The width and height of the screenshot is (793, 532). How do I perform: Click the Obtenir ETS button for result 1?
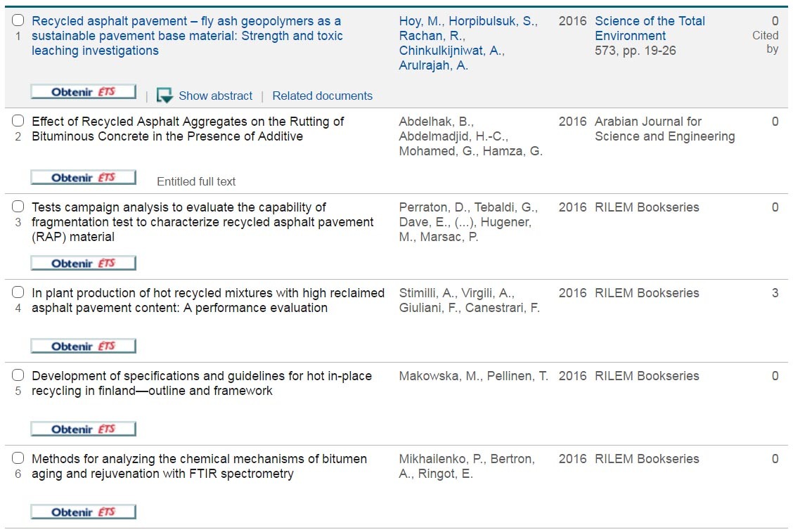(83, 92)
